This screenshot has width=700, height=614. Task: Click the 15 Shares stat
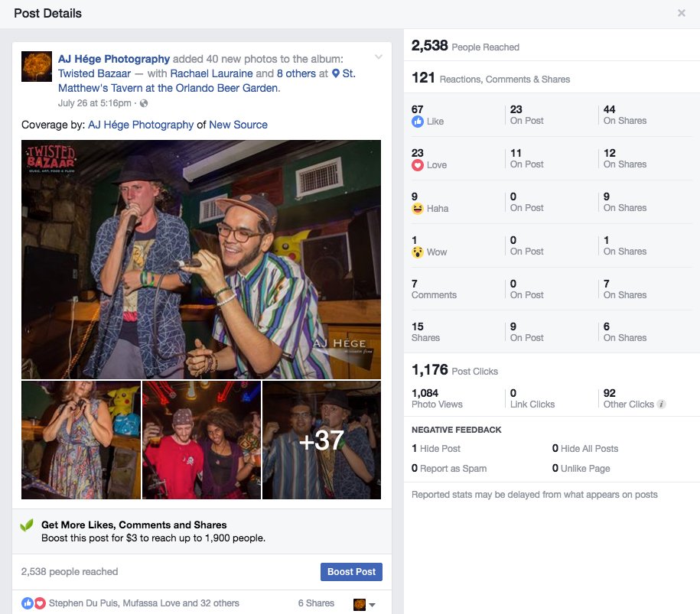425,332
